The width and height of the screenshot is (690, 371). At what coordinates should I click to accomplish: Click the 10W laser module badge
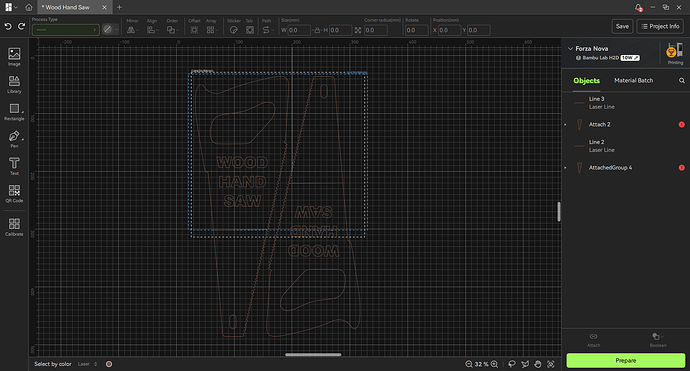coord(630,58)
